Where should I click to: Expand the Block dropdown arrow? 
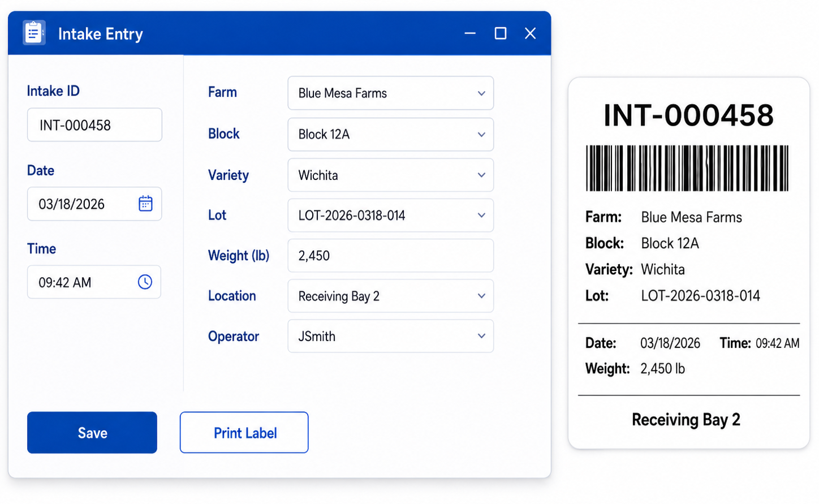click(x=481, y=135)
